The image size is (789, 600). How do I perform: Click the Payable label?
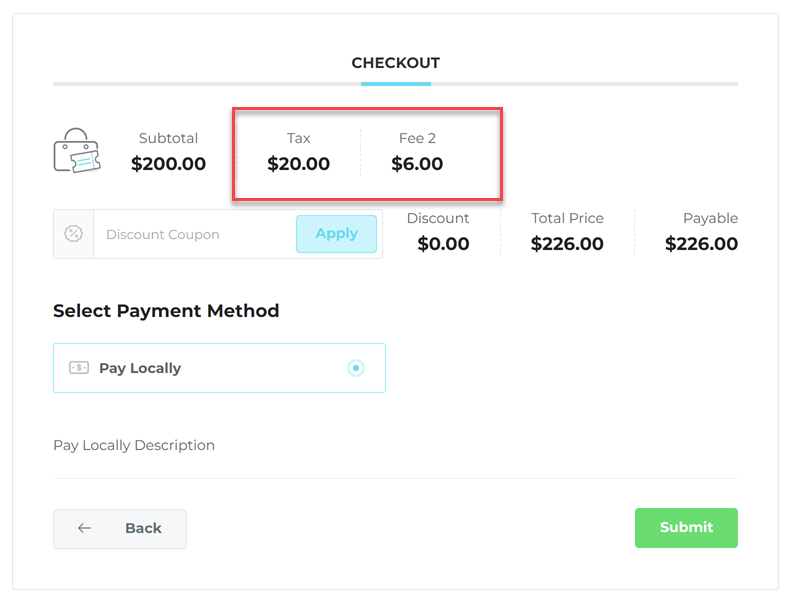click(710, 218)
